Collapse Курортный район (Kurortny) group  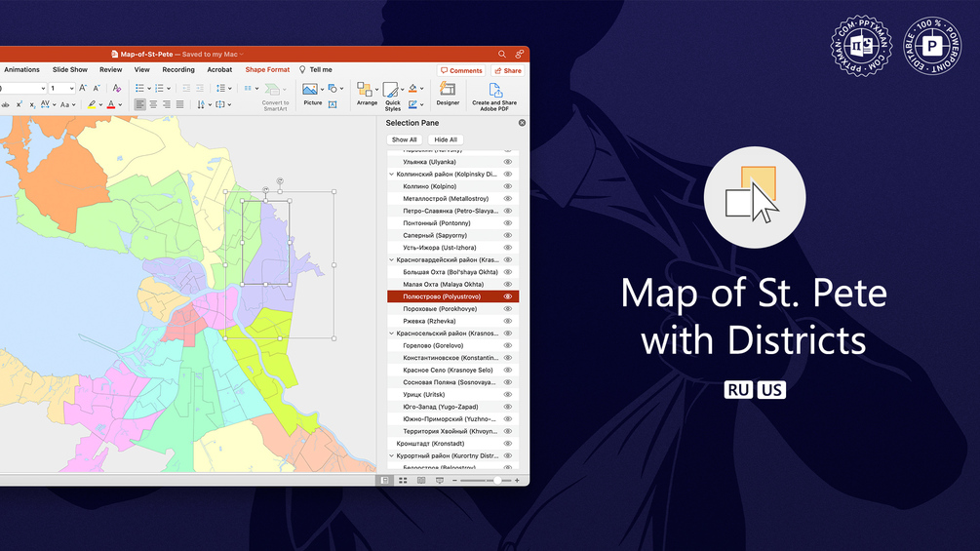tap(392, 456)
